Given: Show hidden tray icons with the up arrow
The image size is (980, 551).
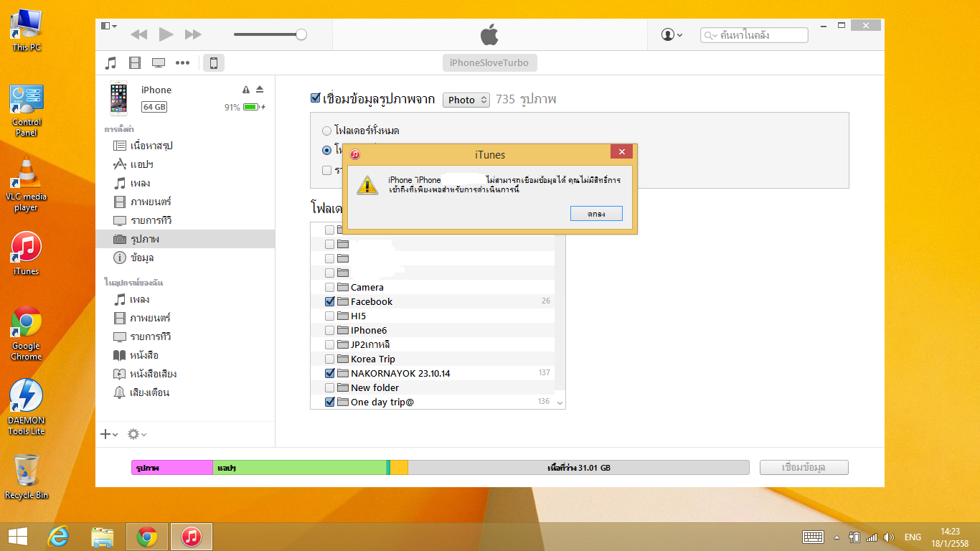Looking at the screenshot, I should pyautogui.click(x=837, y=537).
